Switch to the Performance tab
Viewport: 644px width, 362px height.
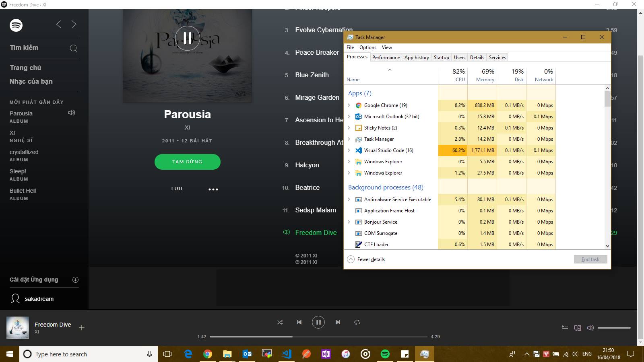coord(386,58)
